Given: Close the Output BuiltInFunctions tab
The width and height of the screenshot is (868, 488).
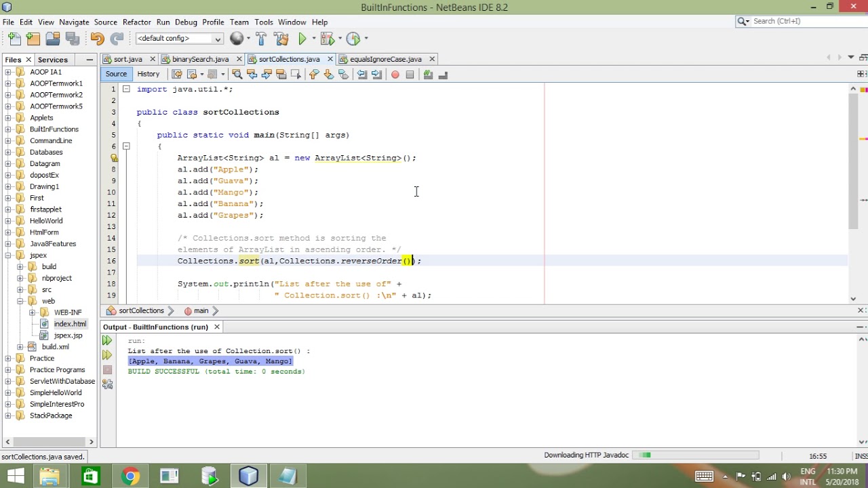Looking at the screenshot, I should (217, 327).
